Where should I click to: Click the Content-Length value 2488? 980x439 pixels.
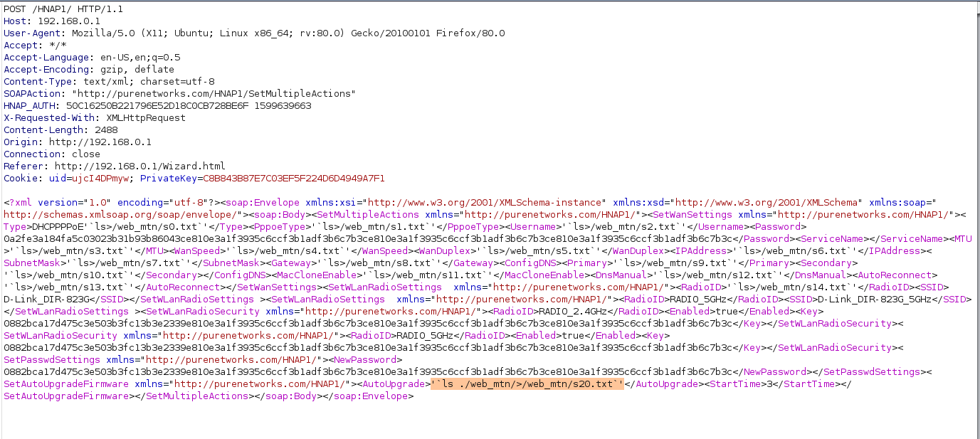[x=106, y=129]
